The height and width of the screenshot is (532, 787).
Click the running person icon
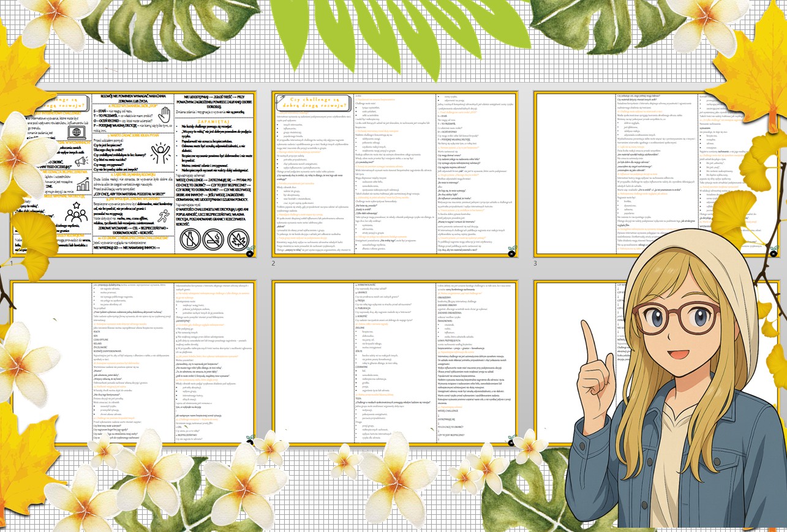[164, 215]
